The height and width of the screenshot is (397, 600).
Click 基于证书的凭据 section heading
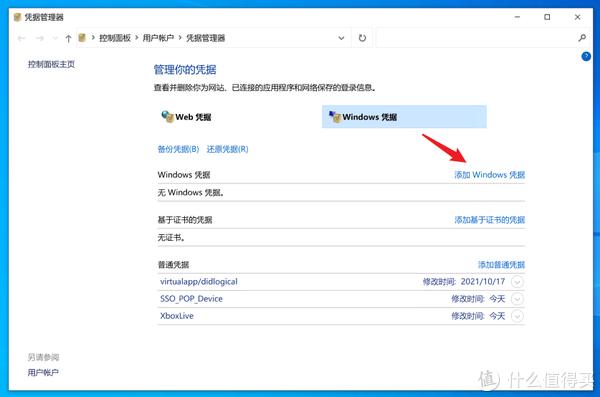(x=185, y=220)
